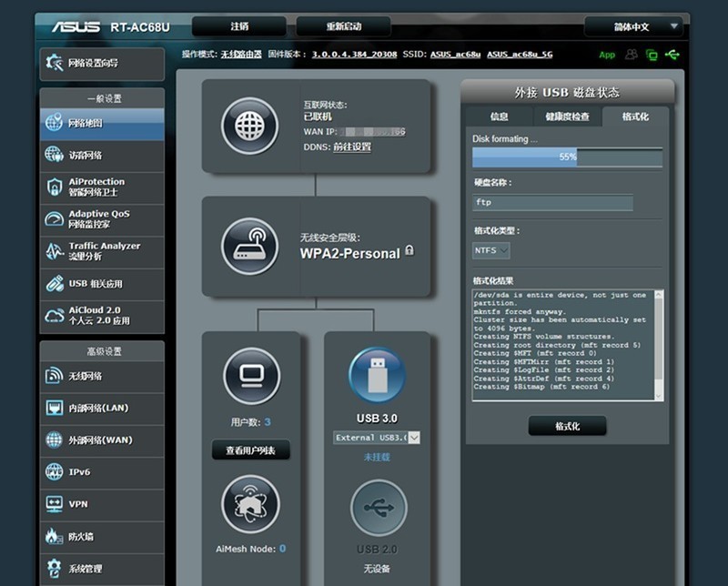
Task: Switch to the 信息 tab
Action: tap(499, 116)
